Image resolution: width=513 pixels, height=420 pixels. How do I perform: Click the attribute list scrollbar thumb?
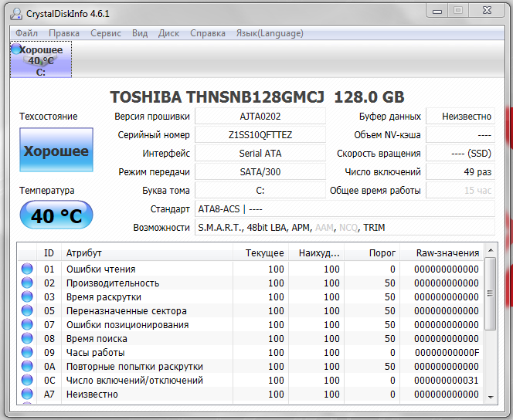point(491,293)
